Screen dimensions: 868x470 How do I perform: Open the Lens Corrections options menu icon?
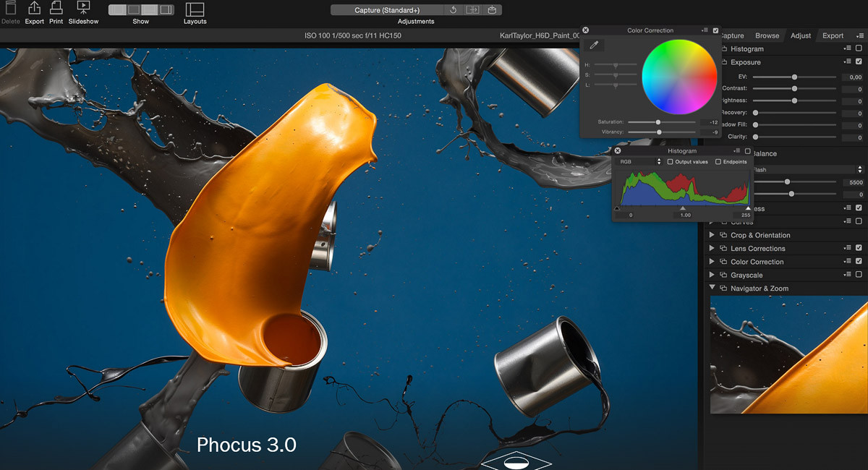click(x=848, y=248)
